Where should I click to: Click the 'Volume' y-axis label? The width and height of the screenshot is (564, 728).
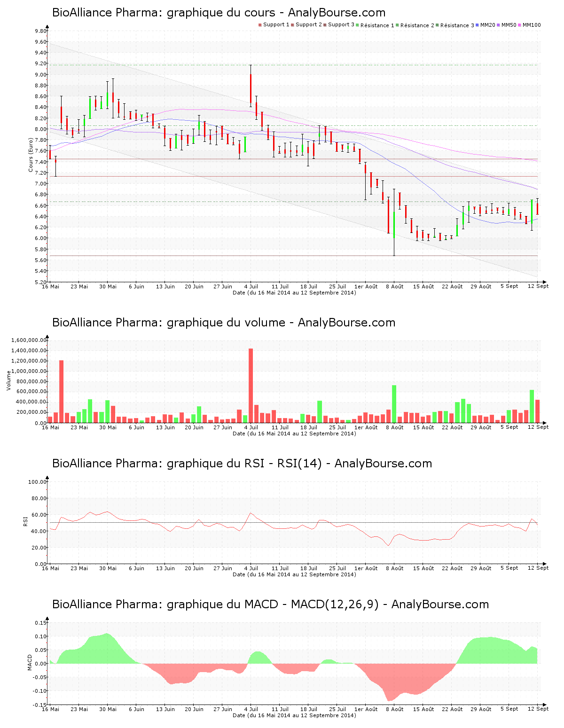8,380
